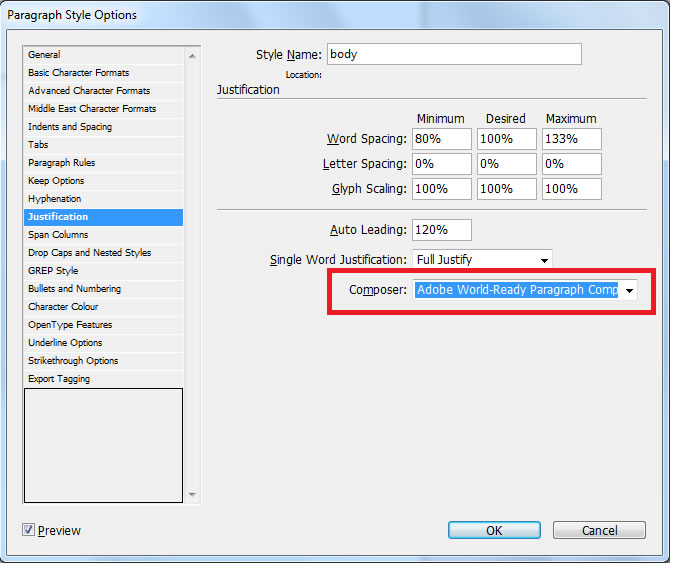The image size is (673, 569).
Task: Open Span Columns settings
Action: pyautogui.click(x=103, y=235)
